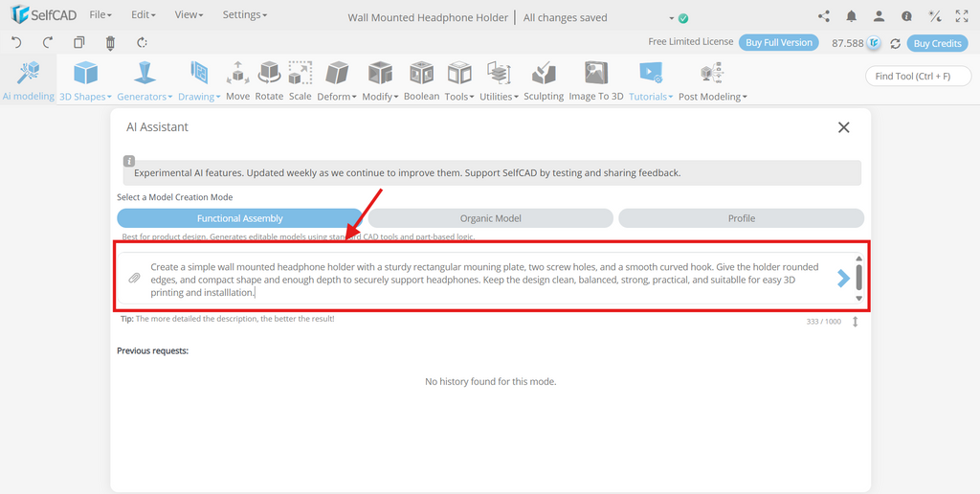
Task: Click the project title Wall Mounted Headphone Holder
Action: click(428, 17)
